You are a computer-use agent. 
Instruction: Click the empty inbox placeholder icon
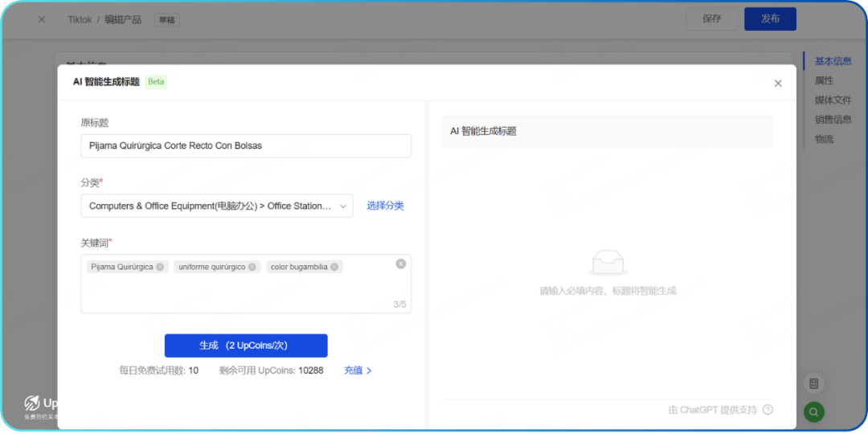608,263
